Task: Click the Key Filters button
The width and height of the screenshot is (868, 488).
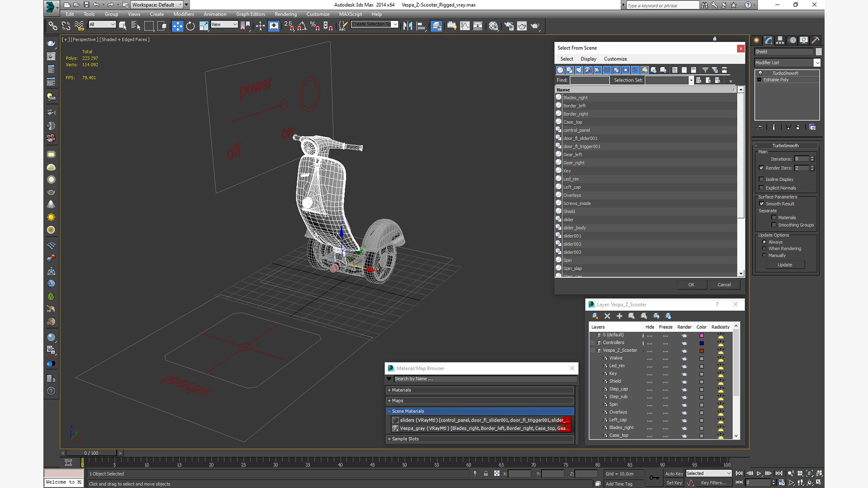Action: (713, 483)
